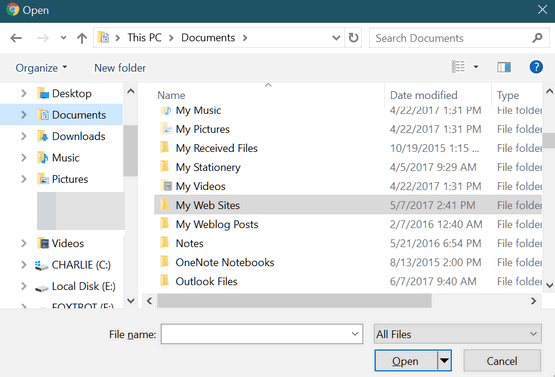Open the Organize menu

tap(41, 68)
